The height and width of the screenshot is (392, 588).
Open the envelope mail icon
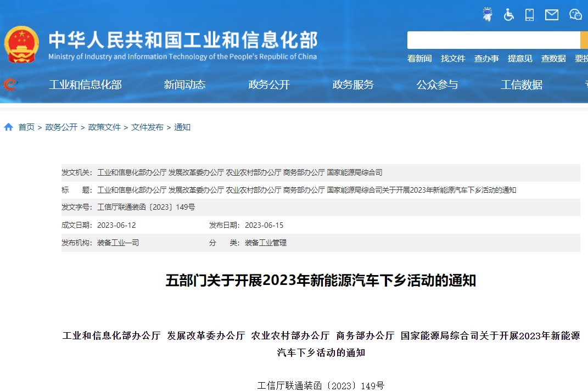551,15
